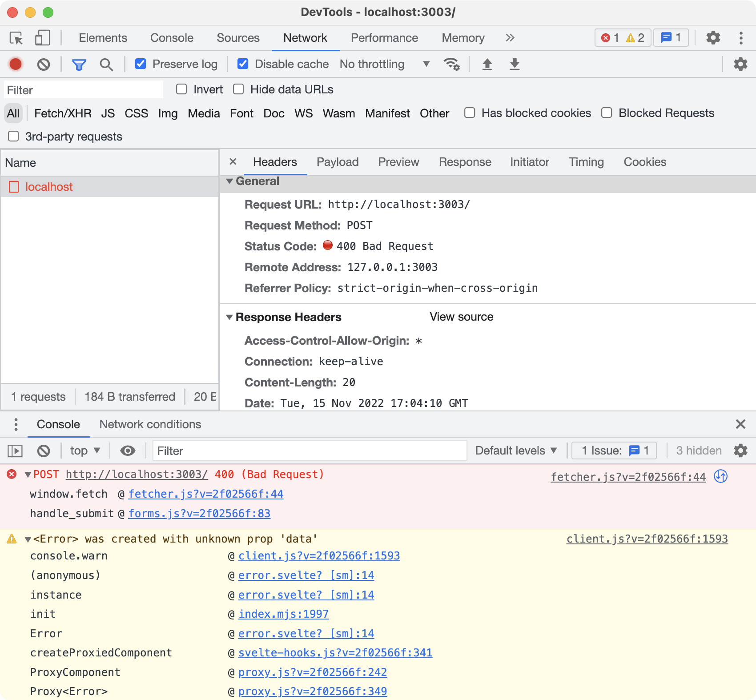Clear the network request log

tap(43, 64)
